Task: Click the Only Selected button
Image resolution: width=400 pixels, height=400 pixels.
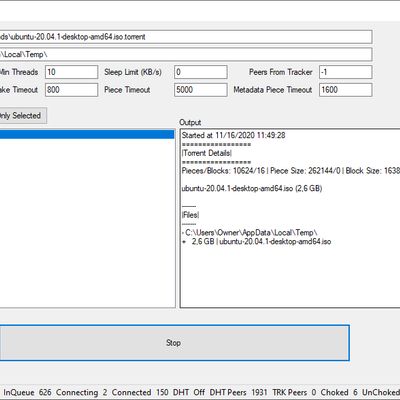Action: pyautogui.click(x=23, y=116)
